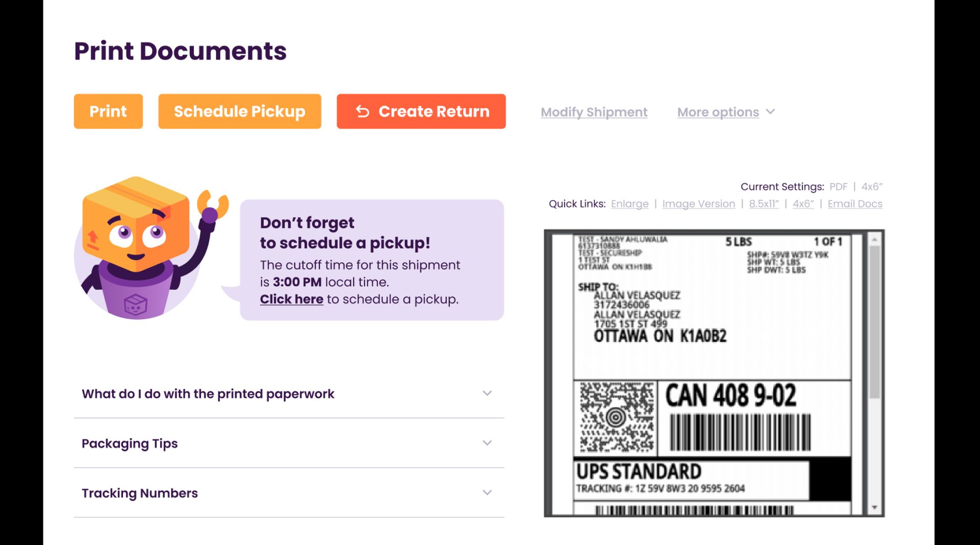
Task: Open the Email Docs link
Action: pos(855,203)
